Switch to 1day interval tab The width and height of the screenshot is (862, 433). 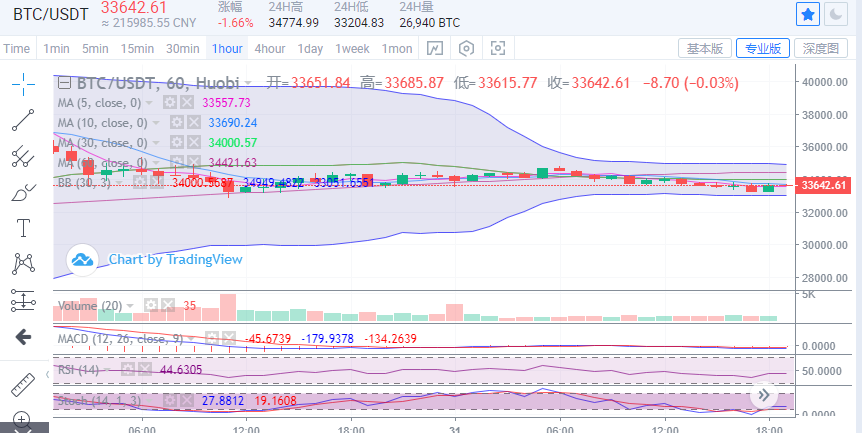(310, 48)
